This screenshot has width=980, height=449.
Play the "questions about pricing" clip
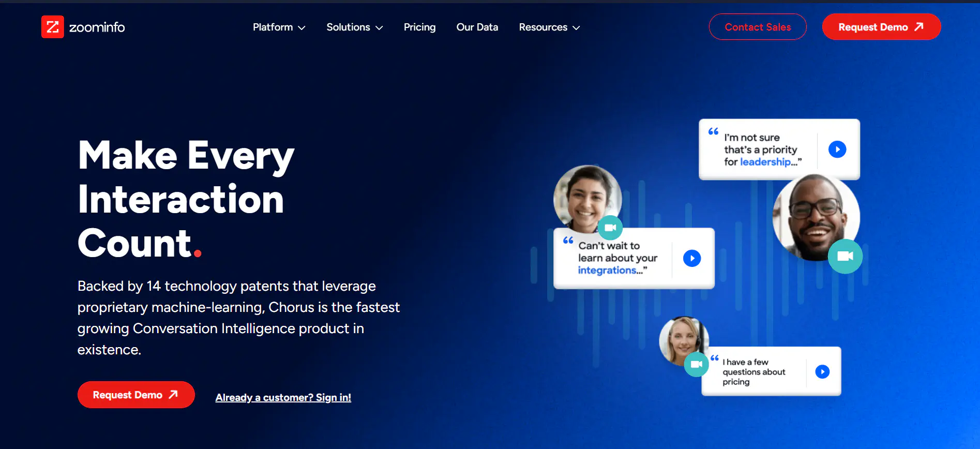pos(822,371)
